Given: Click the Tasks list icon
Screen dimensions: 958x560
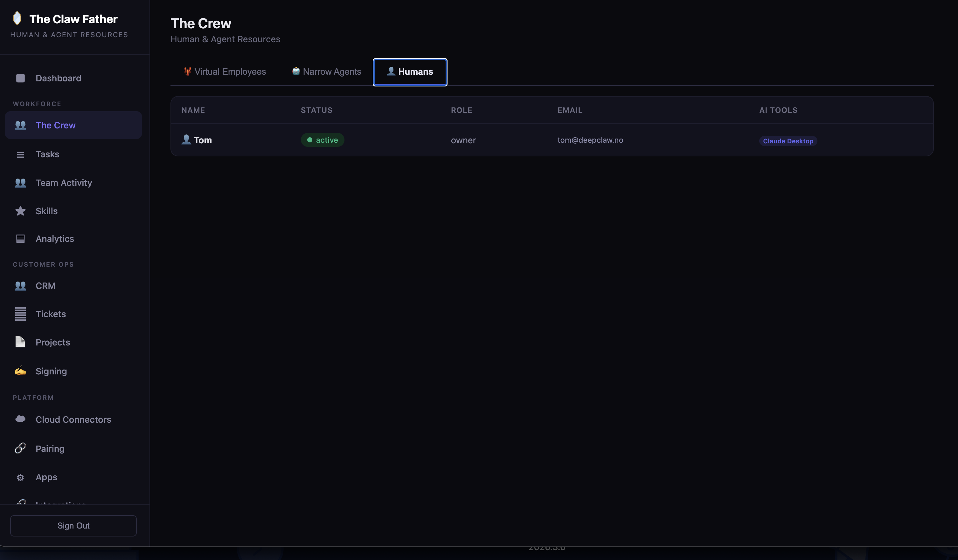Looking at the screenshot, I should click(20, 154).
